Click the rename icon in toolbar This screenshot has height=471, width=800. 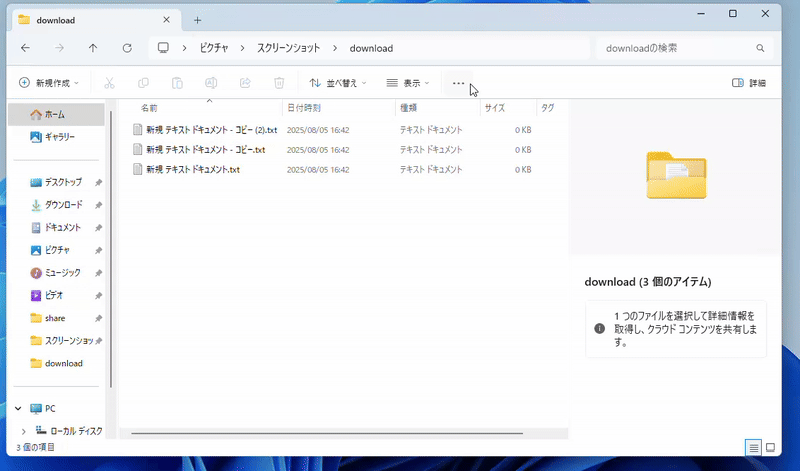[x=211, y=83]
